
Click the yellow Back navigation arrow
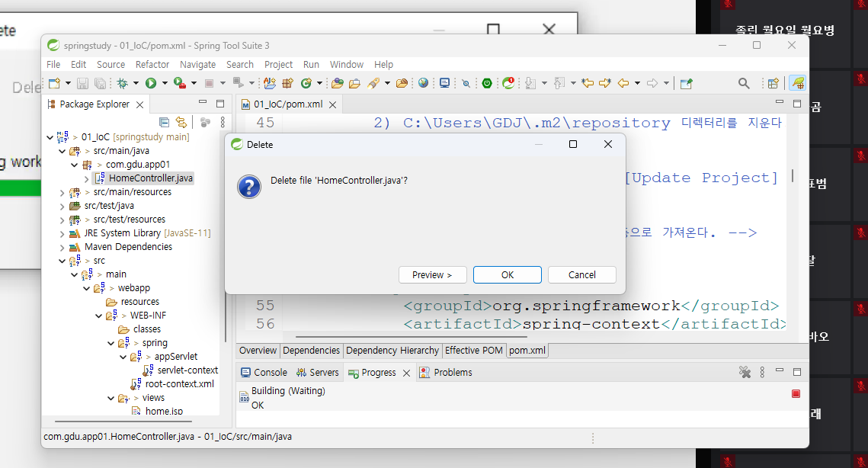(623, 83)
